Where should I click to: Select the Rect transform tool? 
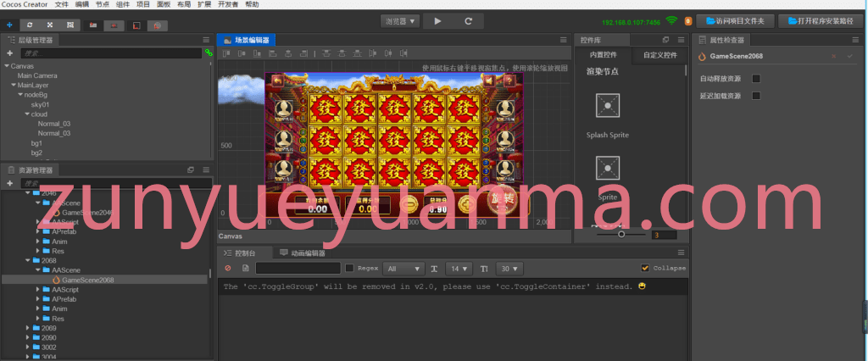(x=70, y=25)
